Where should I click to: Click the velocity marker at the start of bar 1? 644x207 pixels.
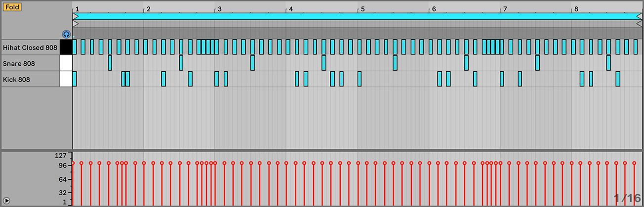pos(73,163)
